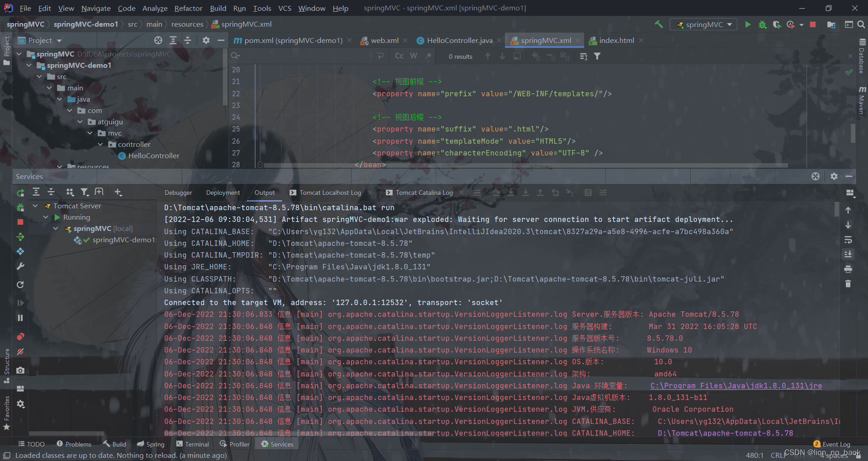
Task: Toggle Regex option in the search bar
Action: [x=428, y=56]
